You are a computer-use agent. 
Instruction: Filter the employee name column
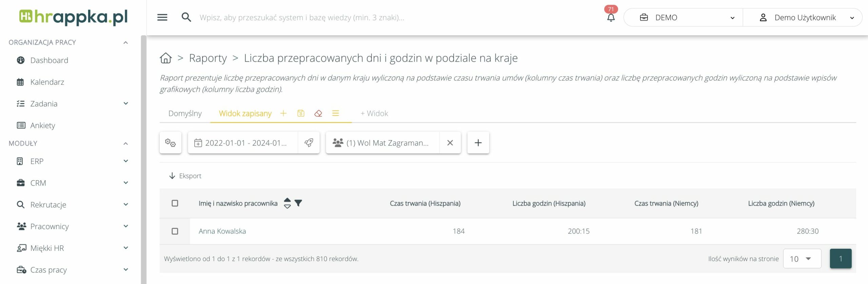click(x=298, y=203)
